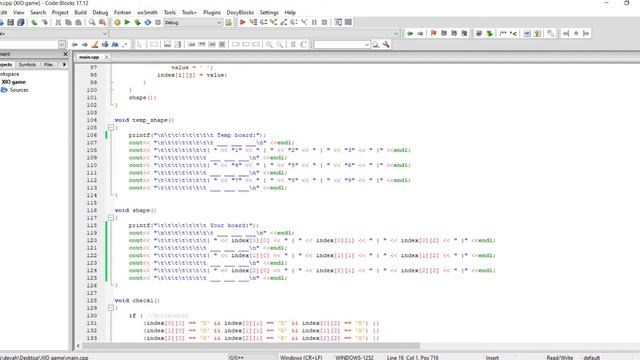
Task: Click the Step out debug icon
Action: pyautogui.click(x=284, y=22)
